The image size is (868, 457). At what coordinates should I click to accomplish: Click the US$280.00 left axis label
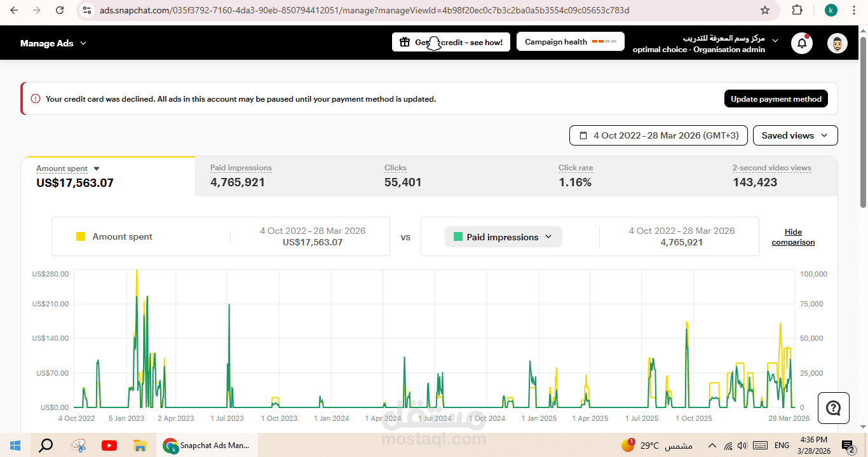click(50, 274)
